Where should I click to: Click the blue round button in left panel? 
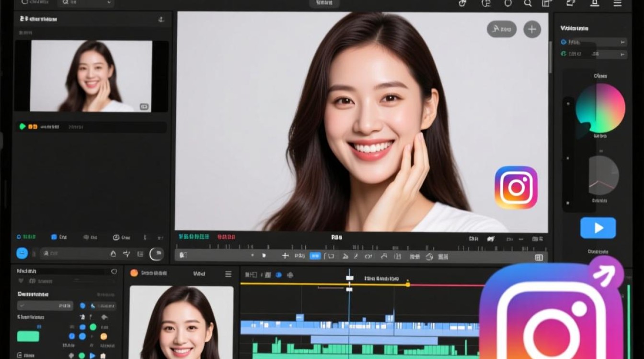(x=22, y=254)
